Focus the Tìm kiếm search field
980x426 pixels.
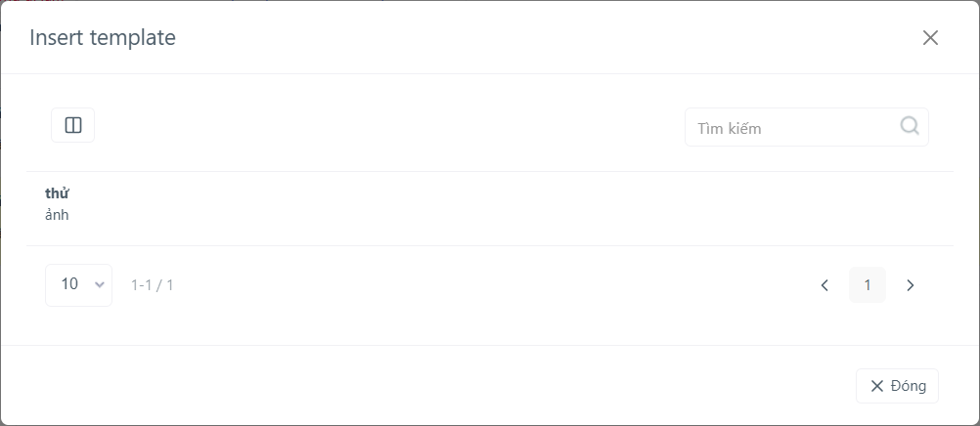pyautogui.click(x=806, y=127)
